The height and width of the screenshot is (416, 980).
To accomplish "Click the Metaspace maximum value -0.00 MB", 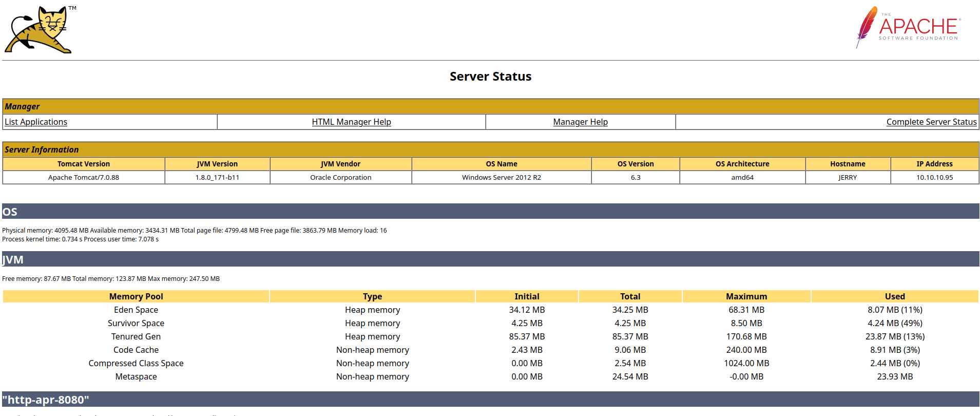I will 746,376.
